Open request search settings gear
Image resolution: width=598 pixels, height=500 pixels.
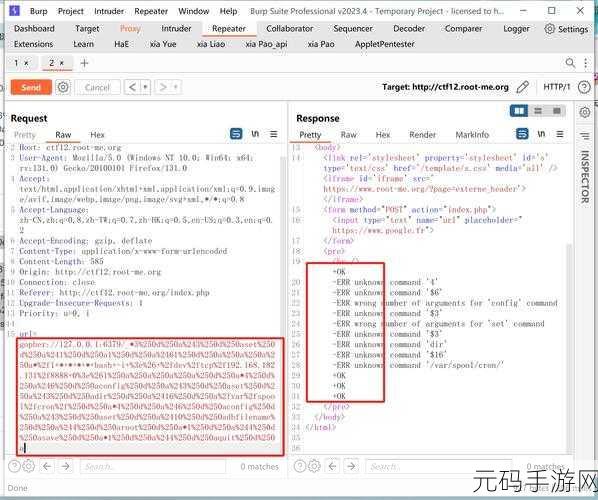(x=29, y=466)
